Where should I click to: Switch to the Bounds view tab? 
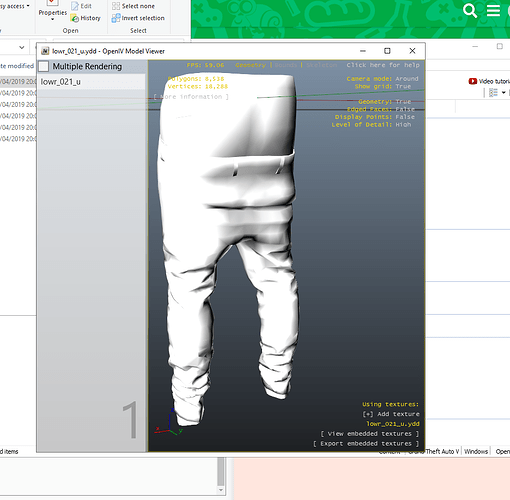point(286,65)
